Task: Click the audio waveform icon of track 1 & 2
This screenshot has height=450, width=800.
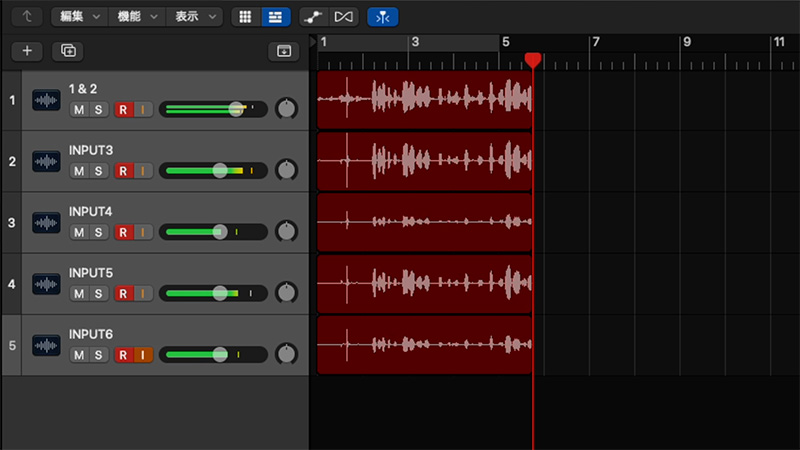Action: pyautogui.click(x=46, y=100)
